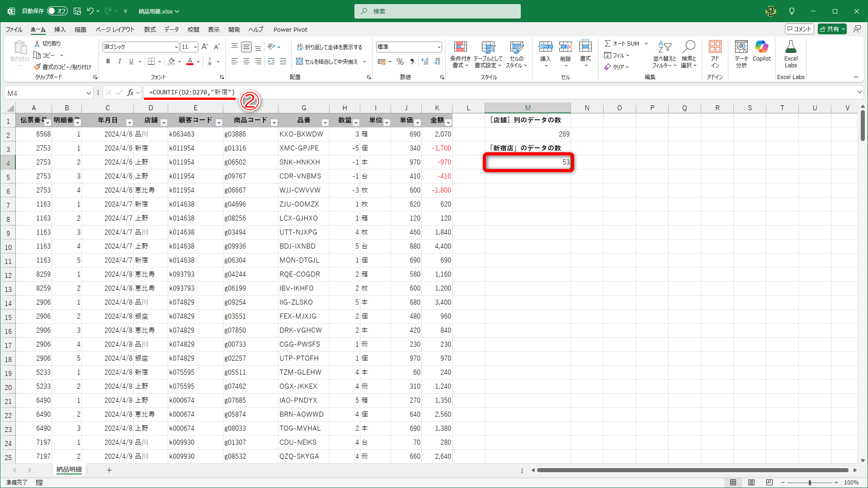This screenshot has height=488, width=868.
Task: Click the zoom slider in status bar
Action: coord(809,483)
